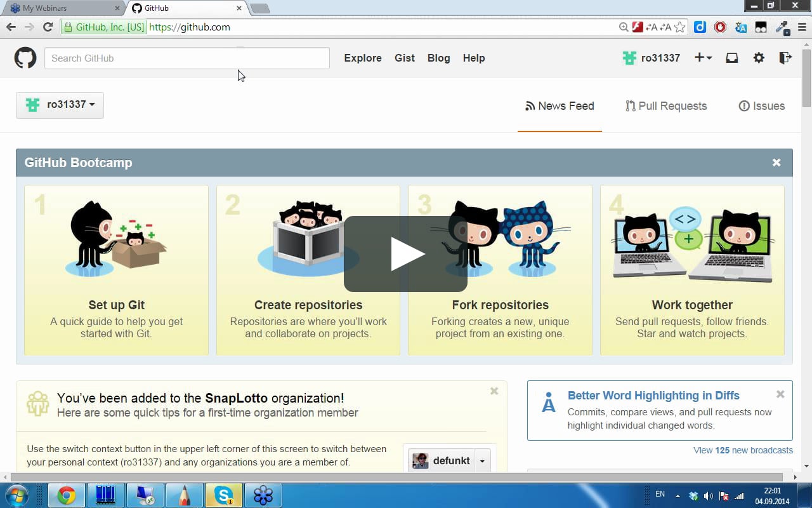Open the Work together guide
Image resolution: width=812 pixels, height=508 pixels.
(692, 270)
